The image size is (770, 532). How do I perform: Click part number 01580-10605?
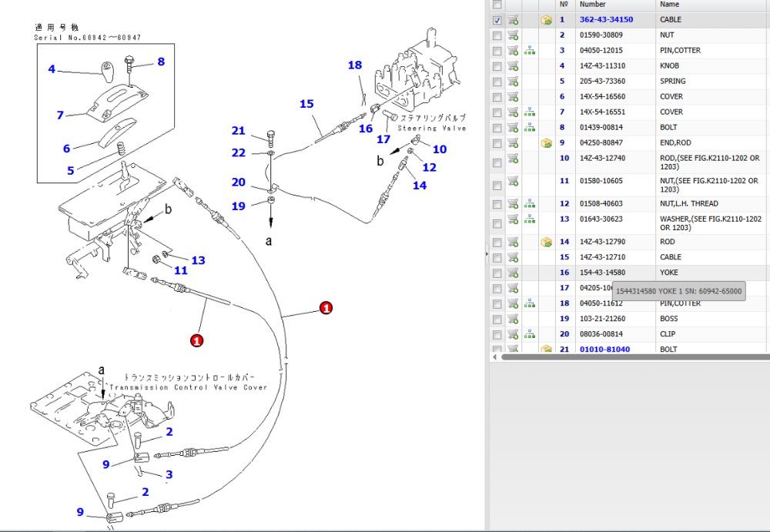(x=602, y=181)
